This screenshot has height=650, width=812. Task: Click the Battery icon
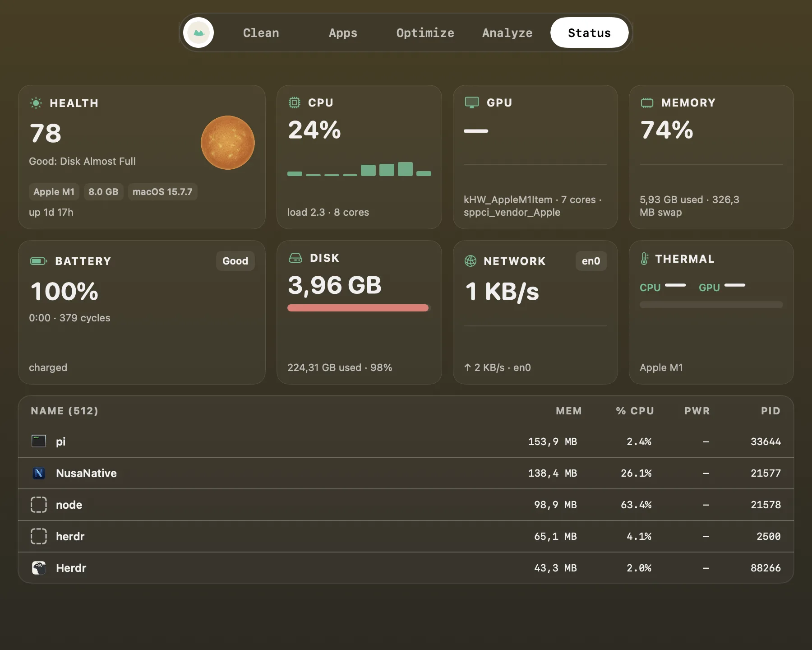click(38, 261)
